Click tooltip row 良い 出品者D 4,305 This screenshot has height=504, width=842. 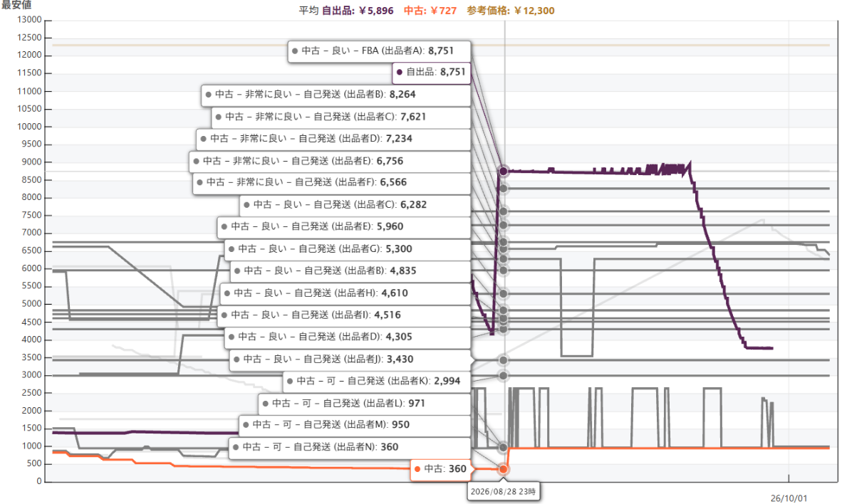(x=348, y=337)
